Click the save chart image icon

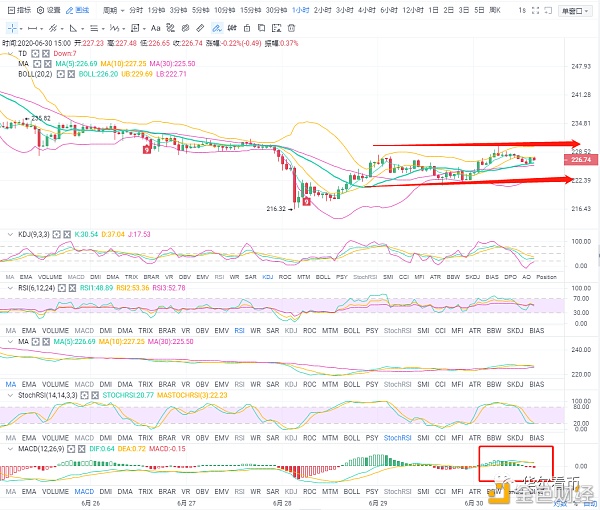coord(276,28)
